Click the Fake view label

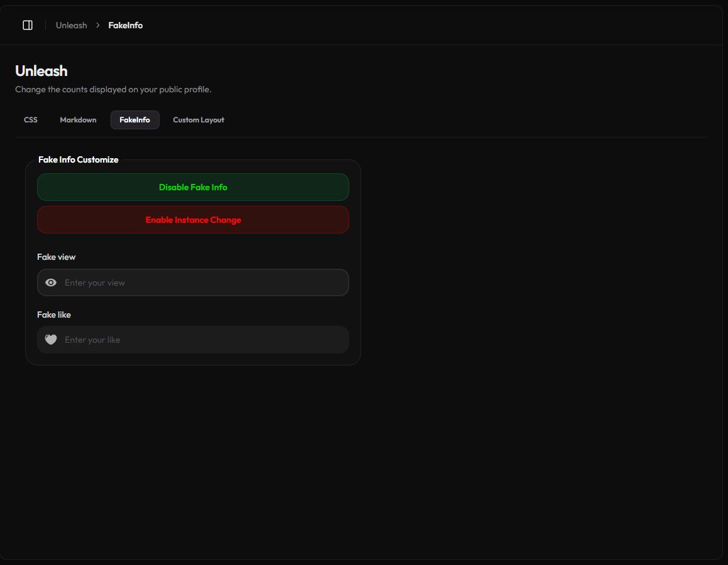(56, 257)
